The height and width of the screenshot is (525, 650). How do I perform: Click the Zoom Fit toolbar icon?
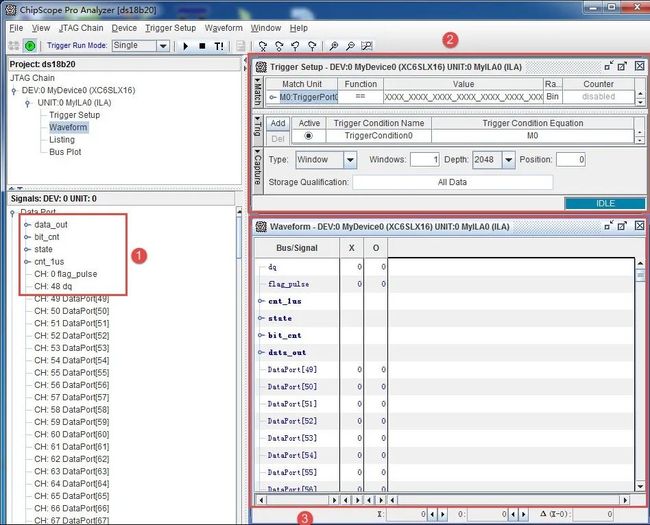(367, 46)
